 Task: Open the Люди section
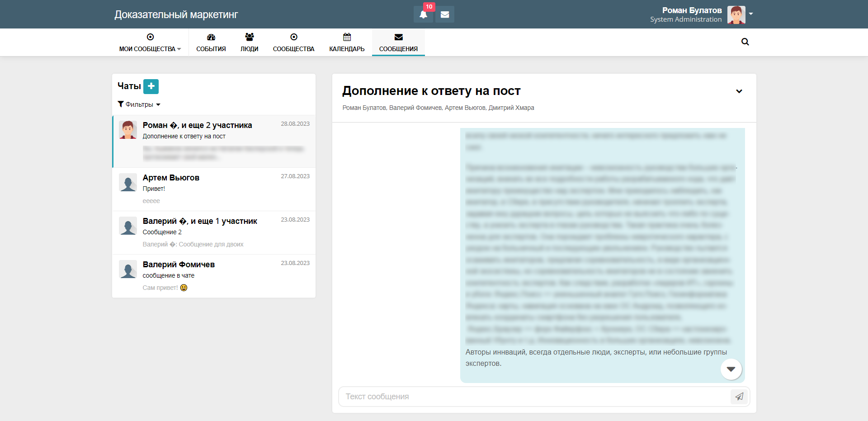tap(249, 43)
